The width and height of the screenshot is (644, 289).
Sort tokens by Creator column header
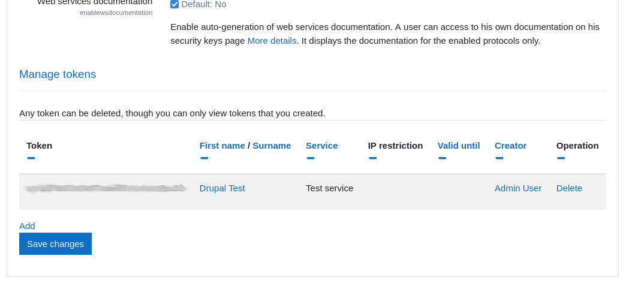click(510, 146)
